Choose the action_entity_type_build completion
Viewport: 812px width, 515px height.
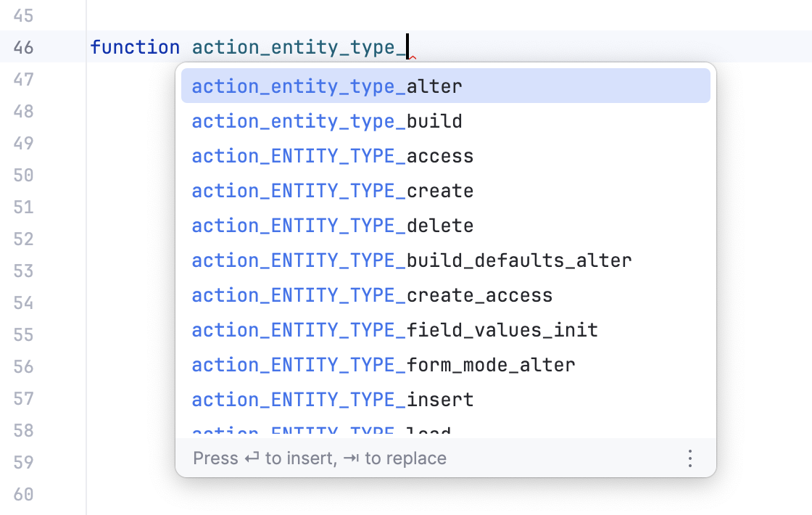click(326, 120)
